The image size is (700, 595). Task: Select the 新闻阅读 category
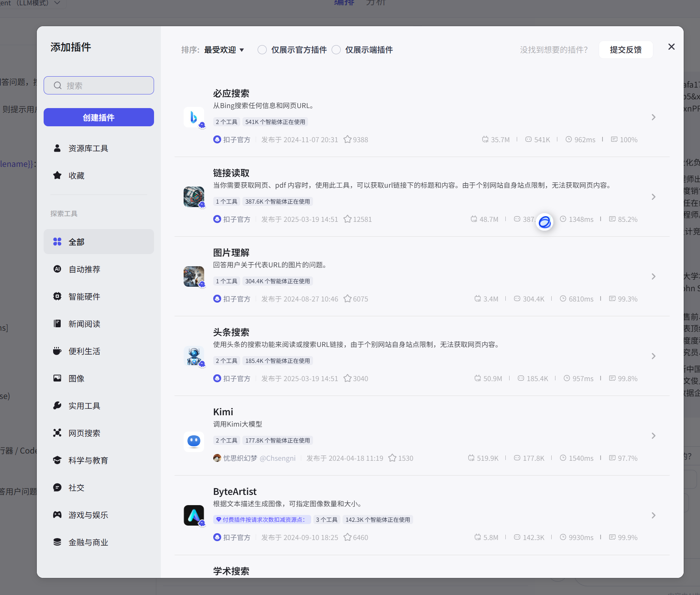coord(84,323)
